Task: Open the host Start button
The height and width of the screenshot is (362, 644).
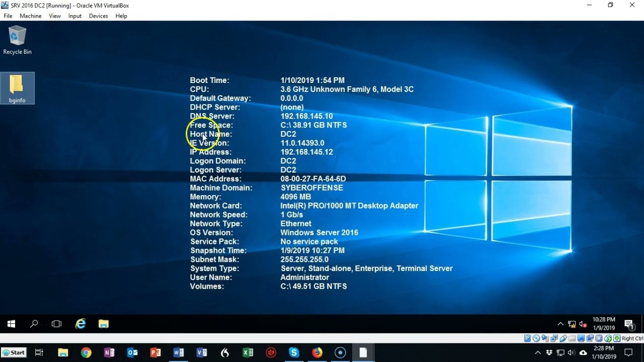Action: click(14, 352)
